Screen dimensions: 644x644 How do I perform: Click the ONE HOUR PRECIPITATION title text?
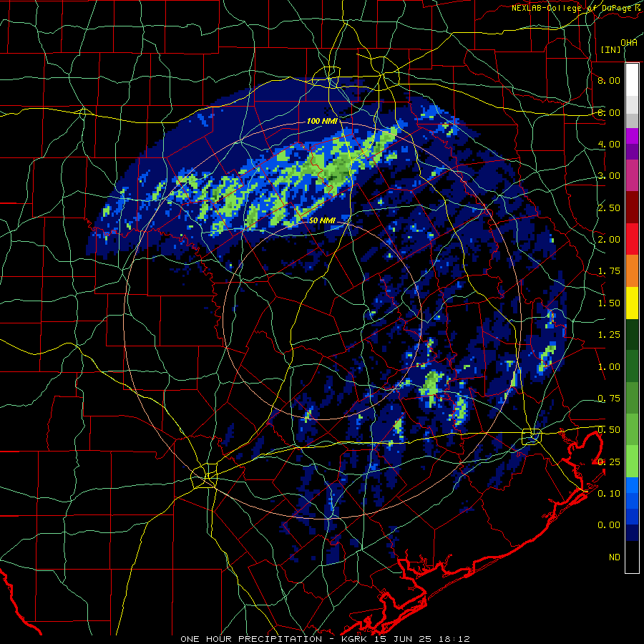[251, 639]
